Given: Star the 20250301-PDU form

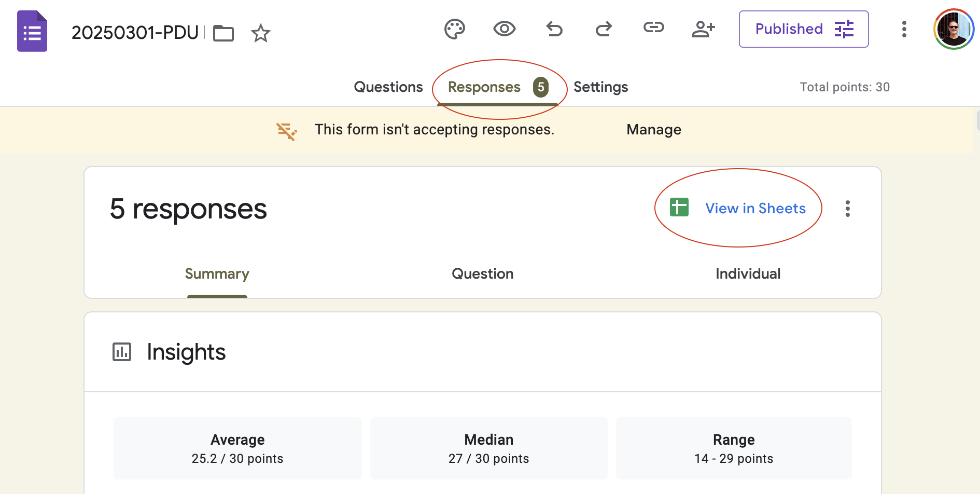Looking at the screenshot, I should click(x=261, y=33).
